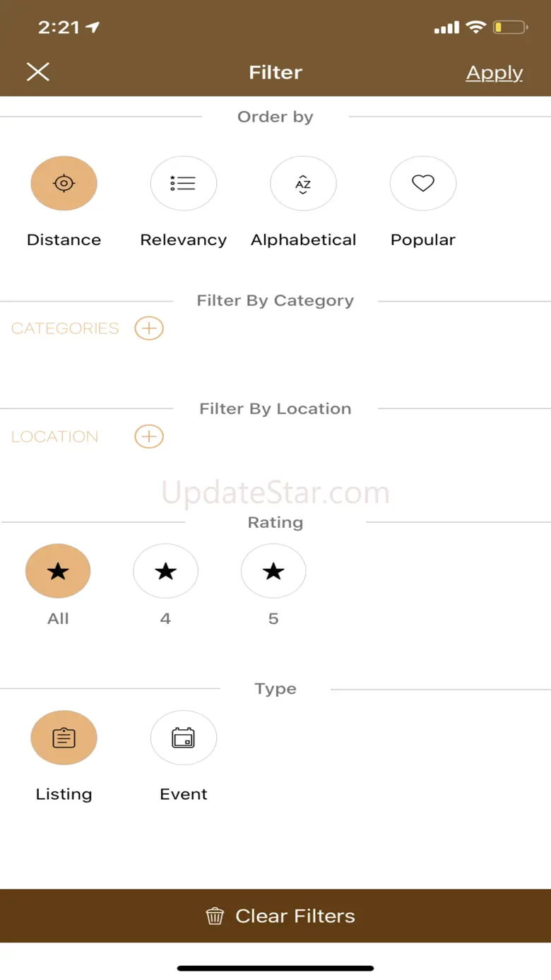Tap the Event type label
The image size is (551, 980).
[184, 794]
